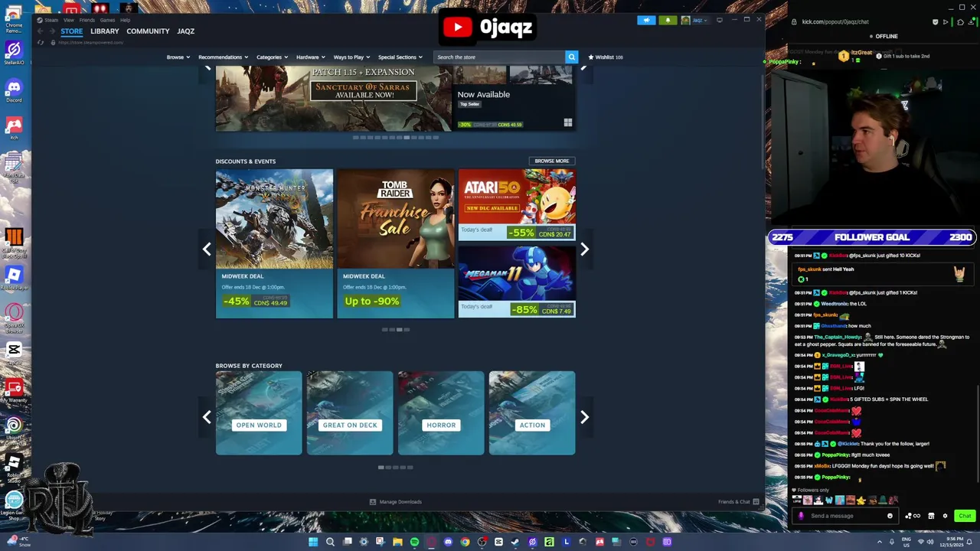Open Friends & Chat

coord(739,502)
